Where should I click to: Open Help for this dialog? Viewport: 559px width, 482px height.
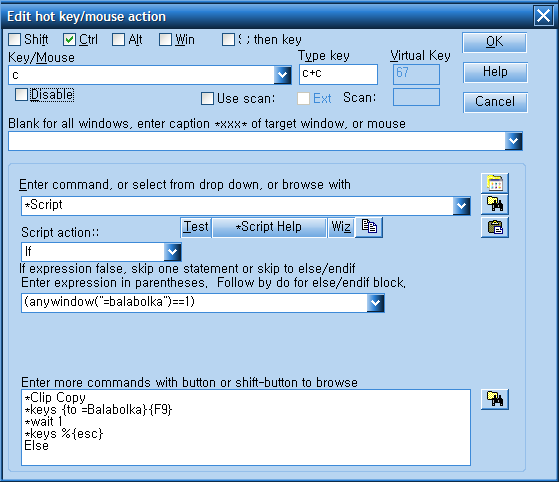click(x=495, y=72)
